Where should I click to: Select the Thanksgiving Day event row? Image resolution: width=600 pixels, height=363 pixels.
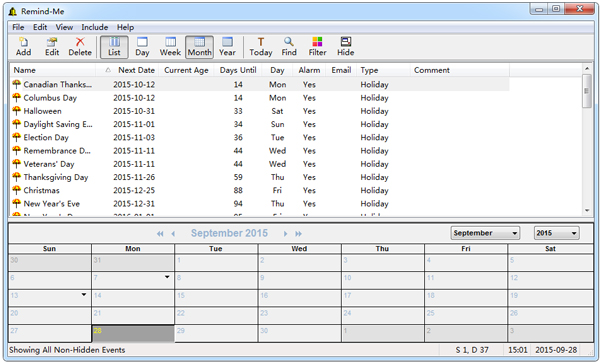tap(260, 177)
